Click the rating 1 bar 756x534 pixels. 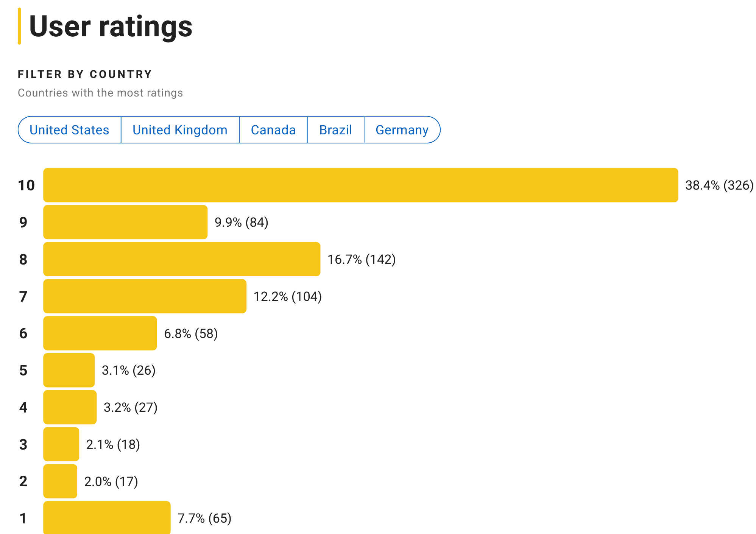(x=107, y=519)
